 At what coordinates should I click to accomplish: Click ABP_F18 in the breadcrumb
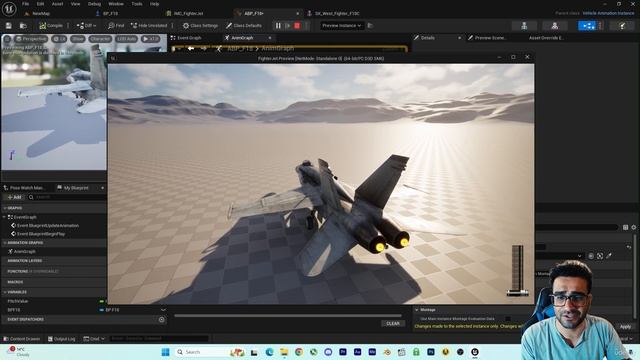[240, 49]
